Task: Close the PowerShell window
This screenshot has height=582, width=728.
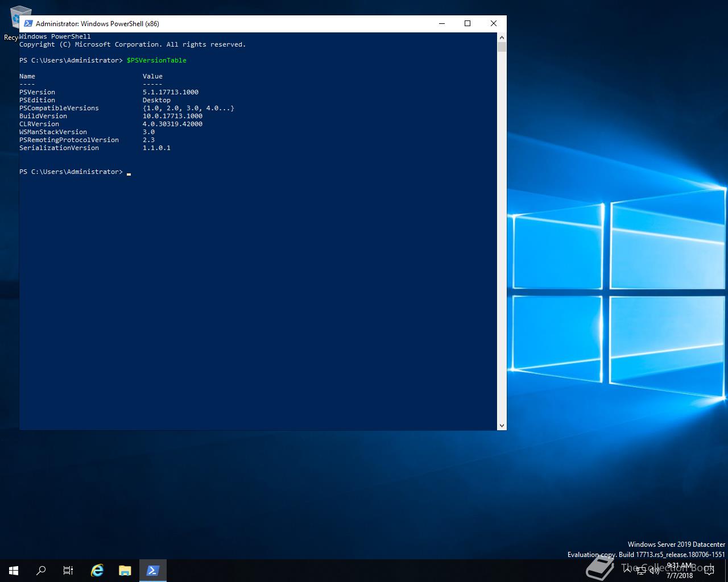Action: click(494, 23)
